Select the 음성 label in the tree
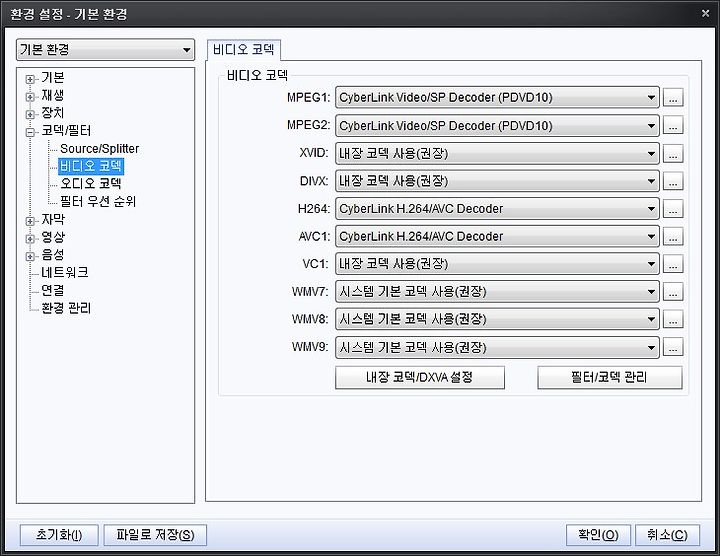The width and height of the screenshot is (720, 556). 53,255
